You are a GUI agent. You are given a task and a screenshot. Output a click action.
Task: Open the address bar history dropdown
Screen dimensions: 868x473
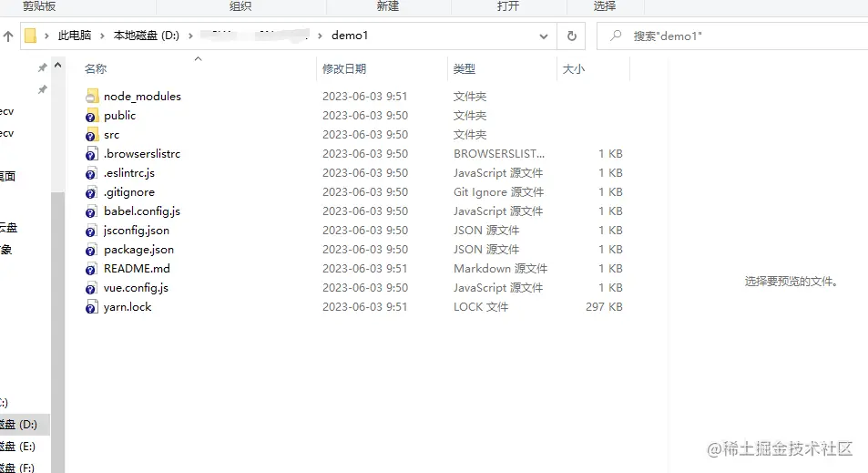click(x=544, y=36)
